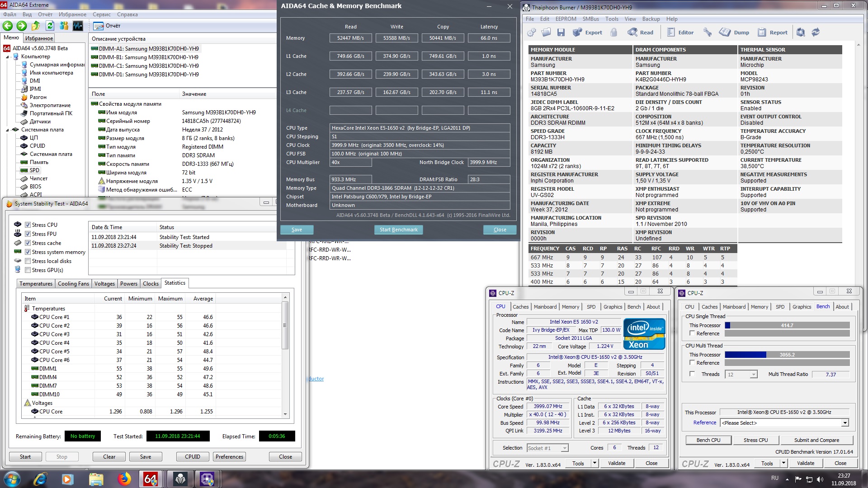Click the Thaiphoon Burner gear settings icon
The width and height of the screenshot is (868, 488).
pyautogui.click(x=532, y=32)
